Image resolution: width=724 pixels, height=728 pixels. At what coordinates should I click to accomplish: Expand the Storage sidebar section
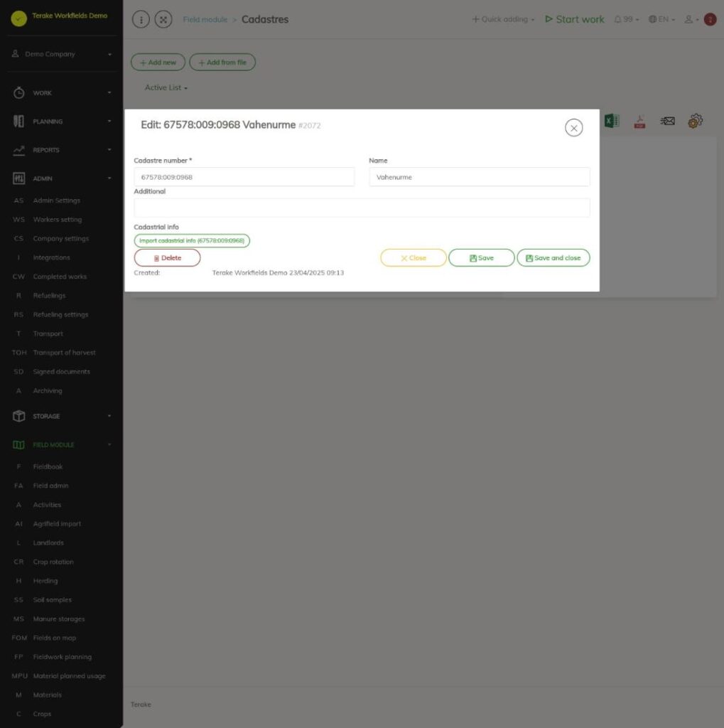tap(62, 417)
